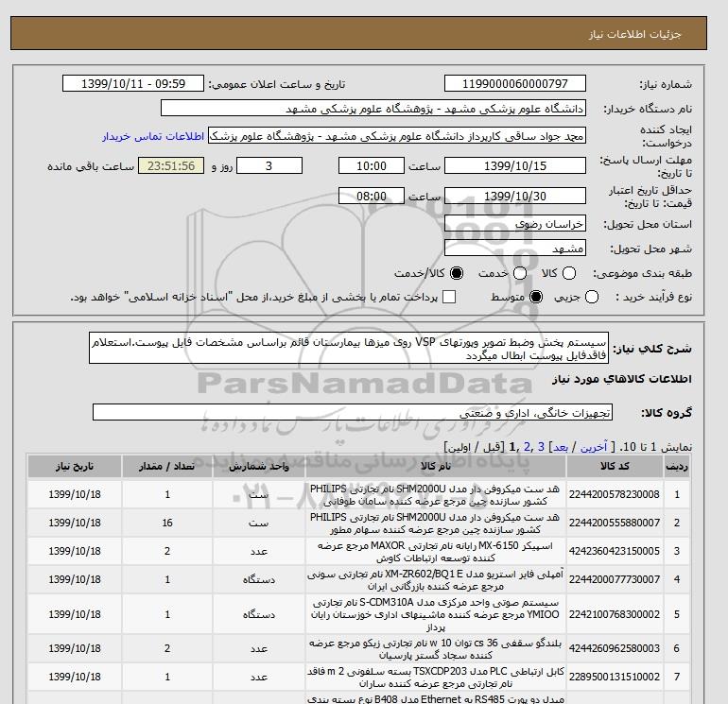Select the خدمت radio button
The image size is (728, 704).
[520, 273]
